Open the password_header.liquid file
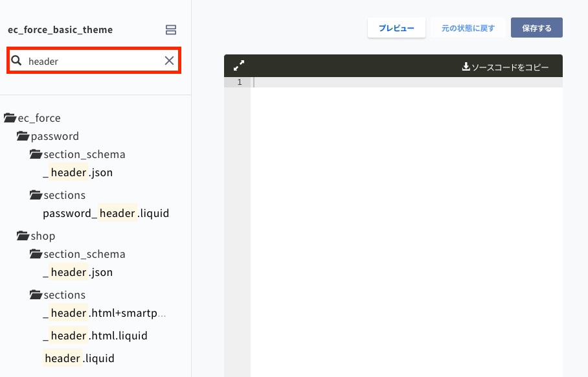This screenshot has width=588, height=377. click(x=106, y=213)
